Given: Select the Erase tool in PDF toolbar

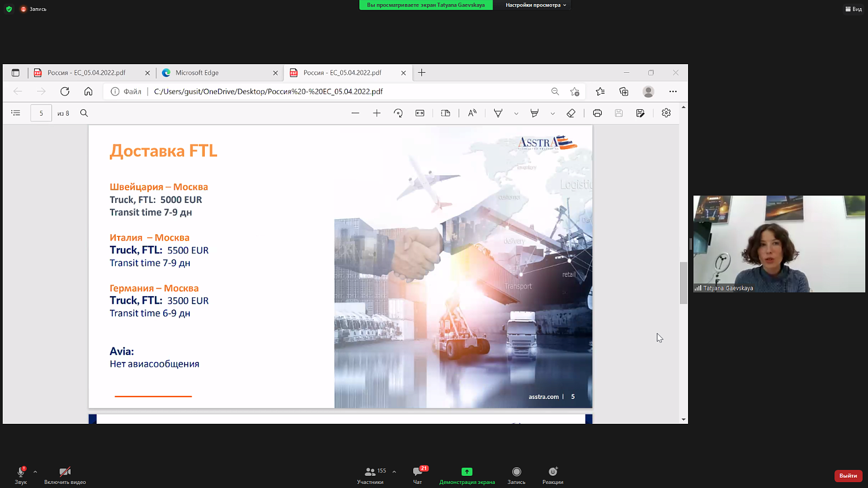Looking at the screenshot, I should tap(571, 113).
